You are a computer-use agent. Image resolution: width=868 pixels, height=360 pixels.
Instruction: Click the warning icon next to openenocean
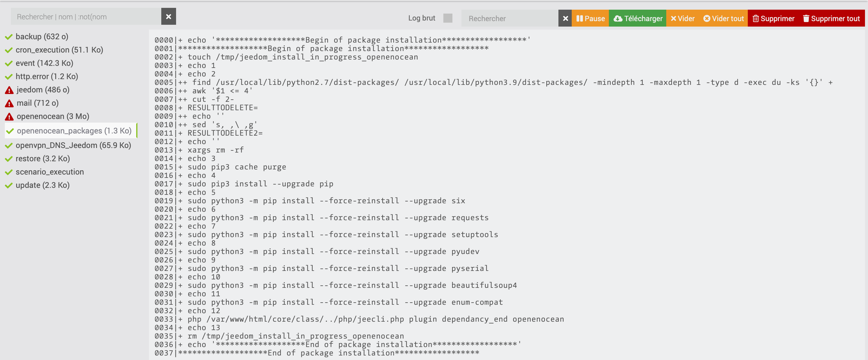(x=9, y=117)
